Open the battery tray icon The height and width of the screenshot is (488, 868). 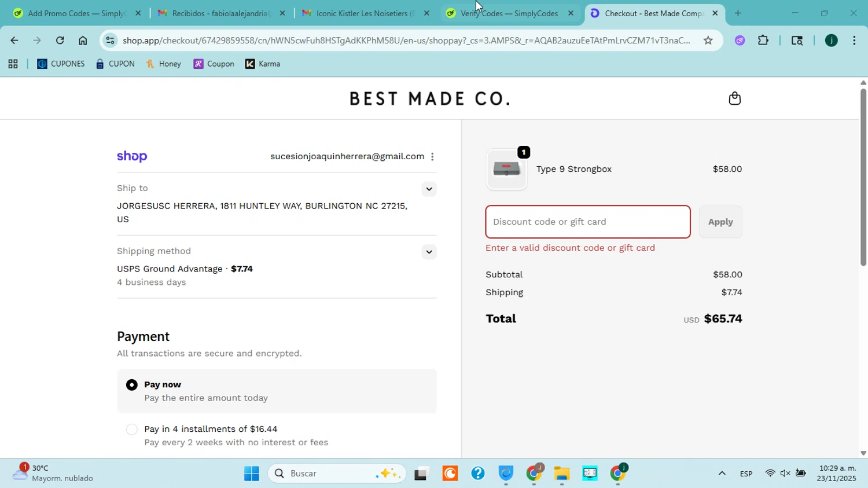coord(801,474)
